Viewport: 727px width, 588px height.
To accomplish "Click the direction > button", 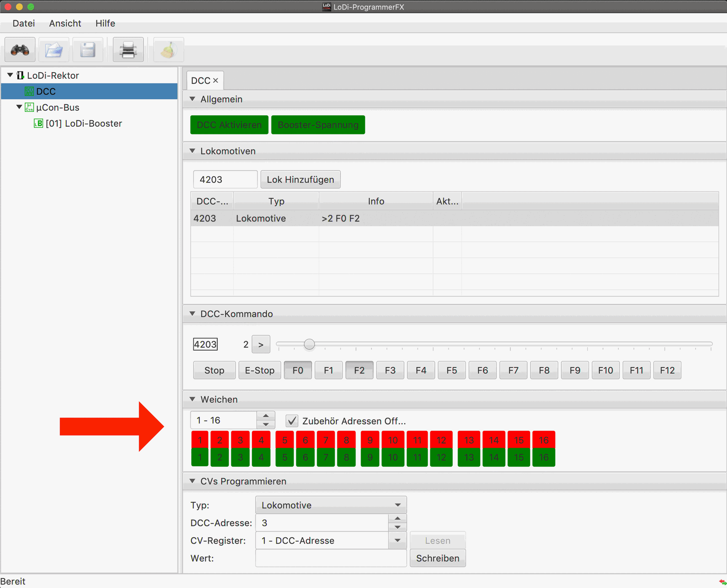I will pos(261,344).
